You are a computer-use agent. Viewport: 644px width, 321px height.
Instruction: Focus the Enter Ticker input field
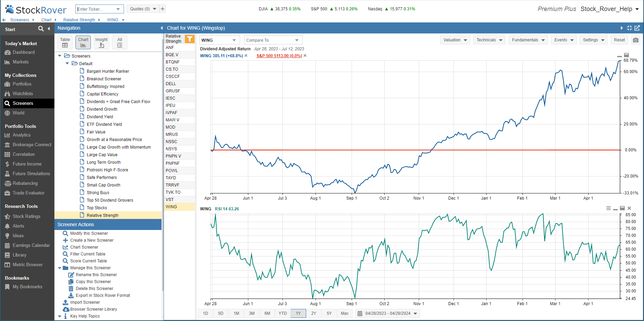pos(95,9)
